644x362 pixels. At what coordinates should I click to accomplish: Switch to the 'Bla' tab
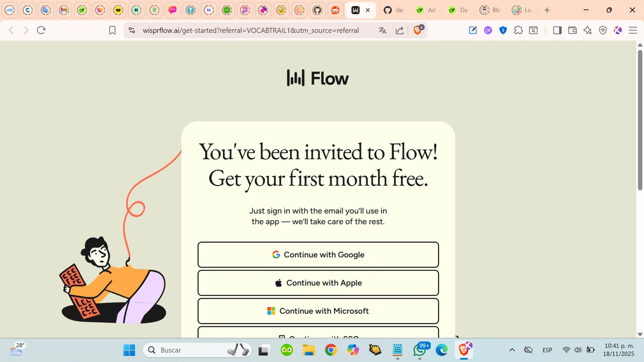(x=490, y=10)
